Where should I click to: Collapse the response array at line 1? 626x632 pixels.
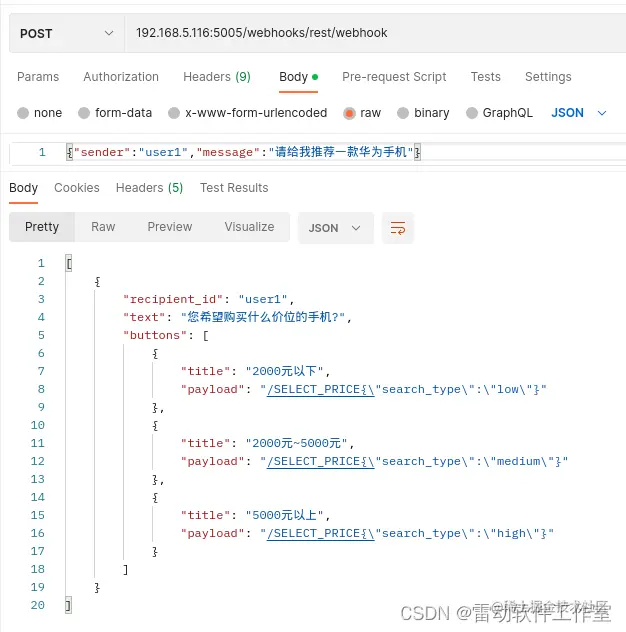point(69,264)
